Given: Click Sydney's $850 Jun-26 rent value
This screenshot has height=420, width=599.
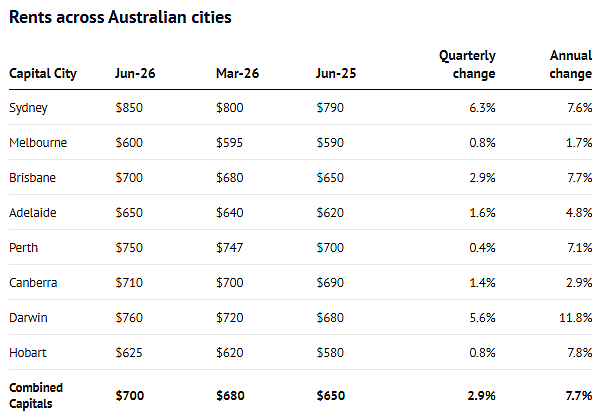Looking at the screenshot, I should click(129, 108).
